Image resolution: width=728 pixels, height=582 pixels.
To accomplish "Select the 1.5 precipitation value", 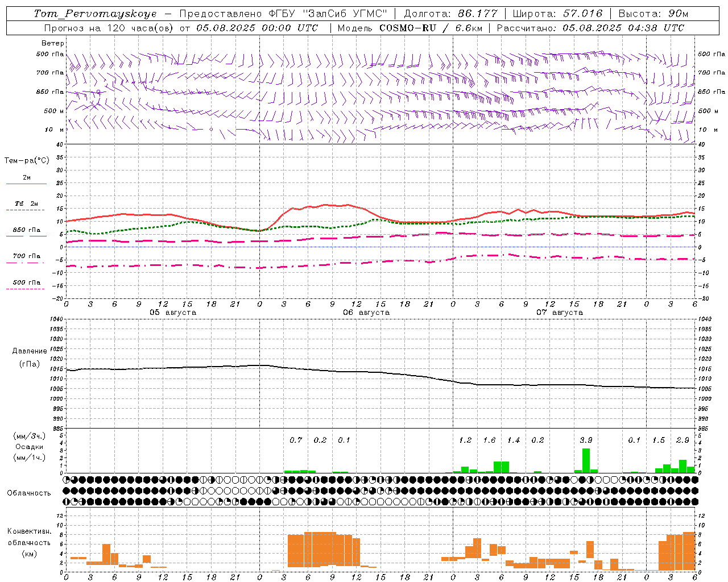I will coord(659,440).
